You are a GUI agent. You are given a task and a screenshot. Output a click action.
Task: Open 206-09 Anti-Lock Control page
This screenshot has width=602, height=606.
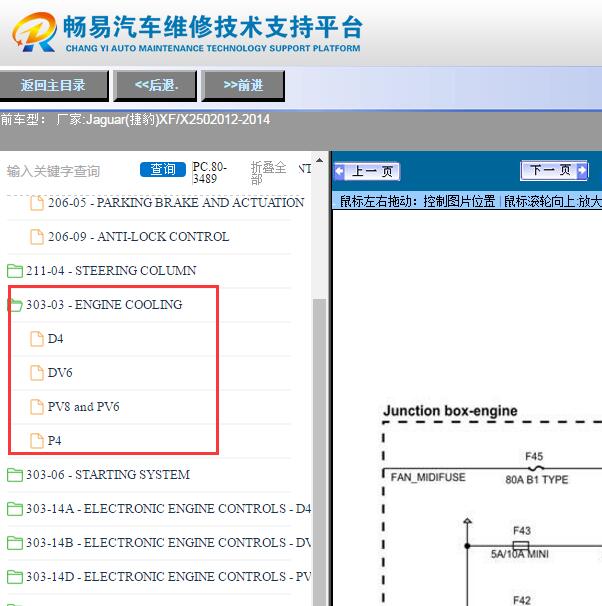(138, 237)
